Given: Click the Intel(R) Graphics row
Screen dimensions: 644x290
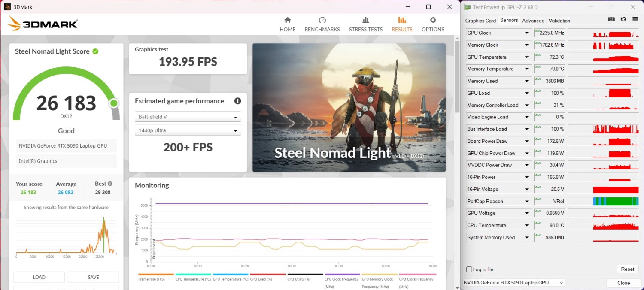Looking at the screenshot, I should (67, 161).
